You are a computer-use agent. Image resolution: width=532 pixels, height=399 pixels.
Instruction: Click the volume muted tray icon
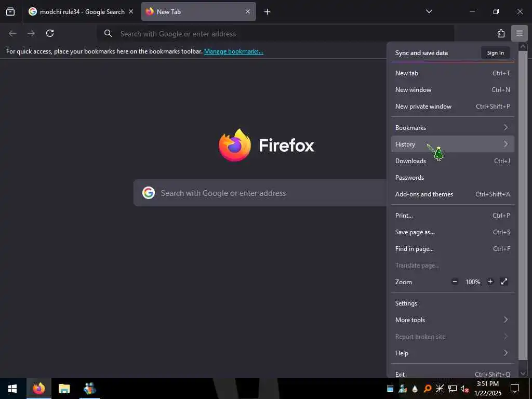coord(464,389)
